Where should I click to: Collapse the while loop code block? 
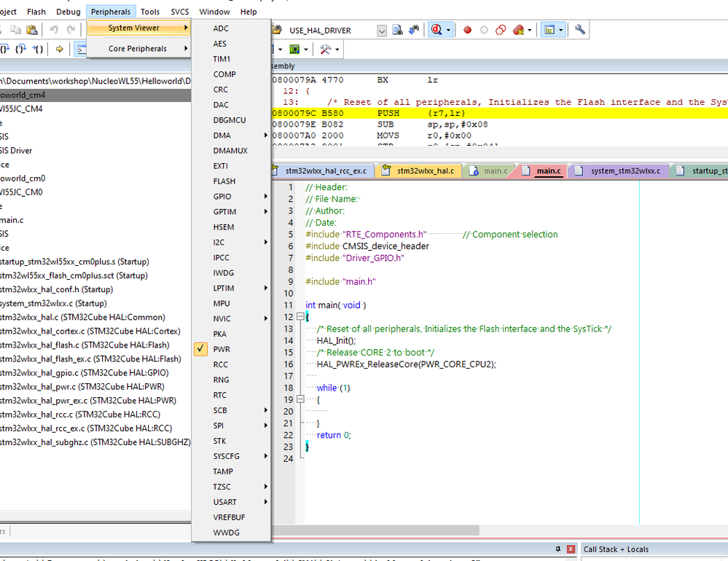pos(299,399)
